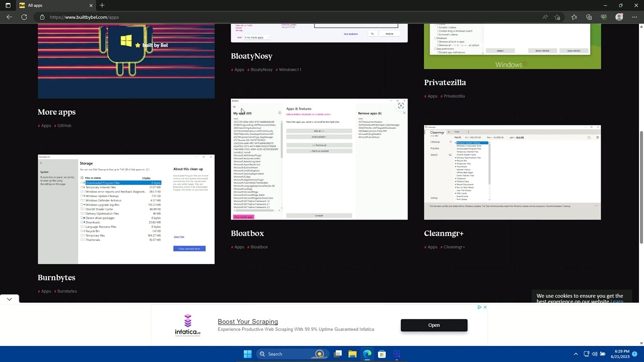644x362 pixels.
Task: Launch Microsoft Edge from the taskbar
Action: (x=367, y=354)
